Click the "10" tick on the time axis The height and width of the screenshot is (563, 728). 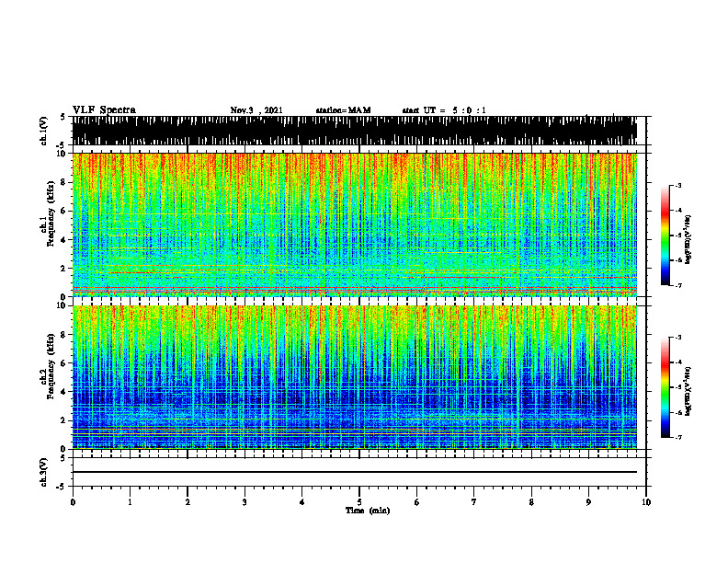646,502
